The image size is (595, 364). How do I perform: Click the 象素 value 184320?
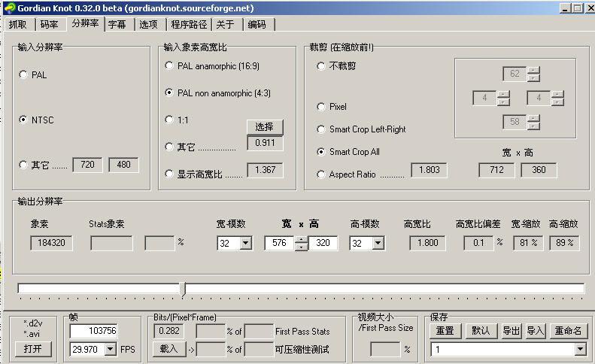click(x=51, y=243)
